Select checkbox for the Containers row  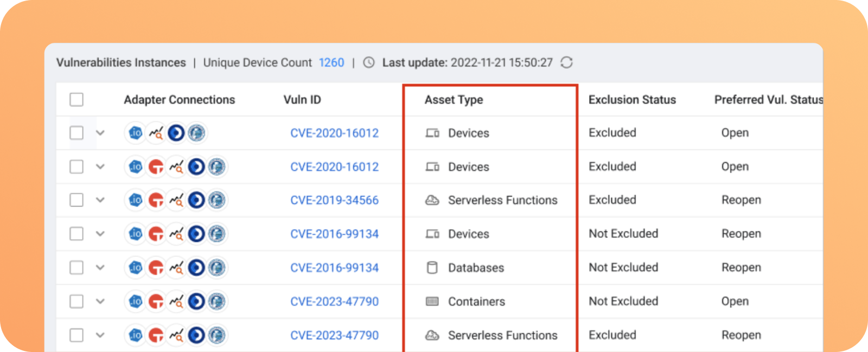click(76, 301)
